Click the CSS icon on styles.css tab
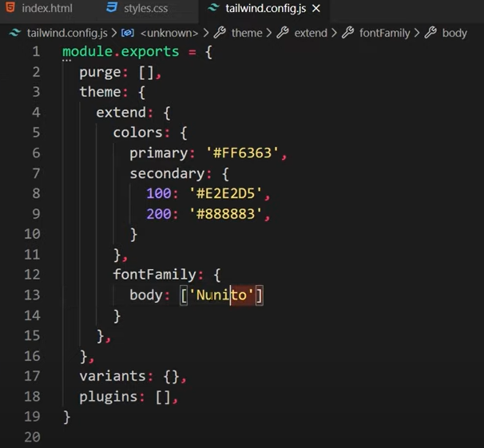Viewport: 484px width, 448px height. coord(112,7)
